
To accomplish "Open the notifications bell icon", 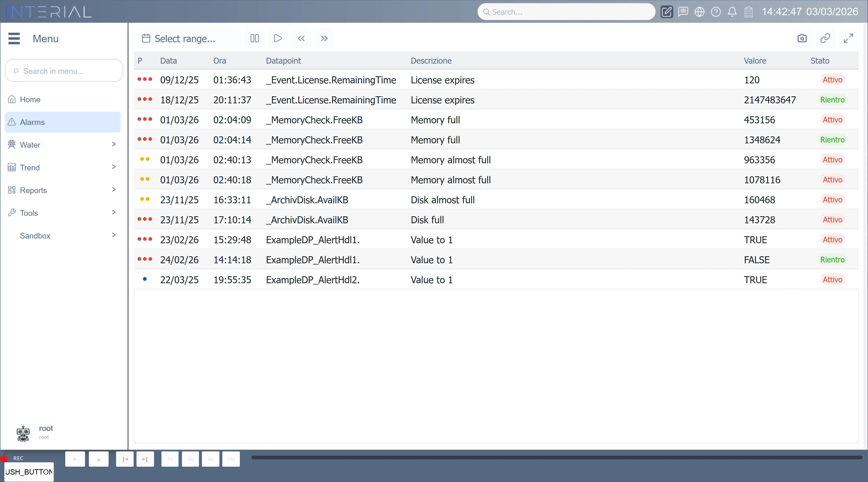I will tap(732, 12).
